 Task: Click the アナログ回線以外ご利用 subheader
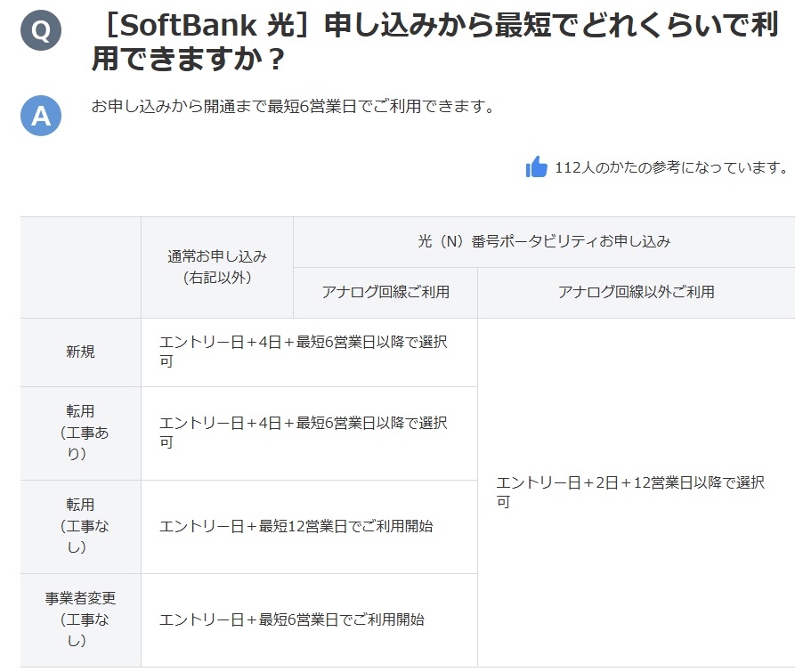pos(636,292)
